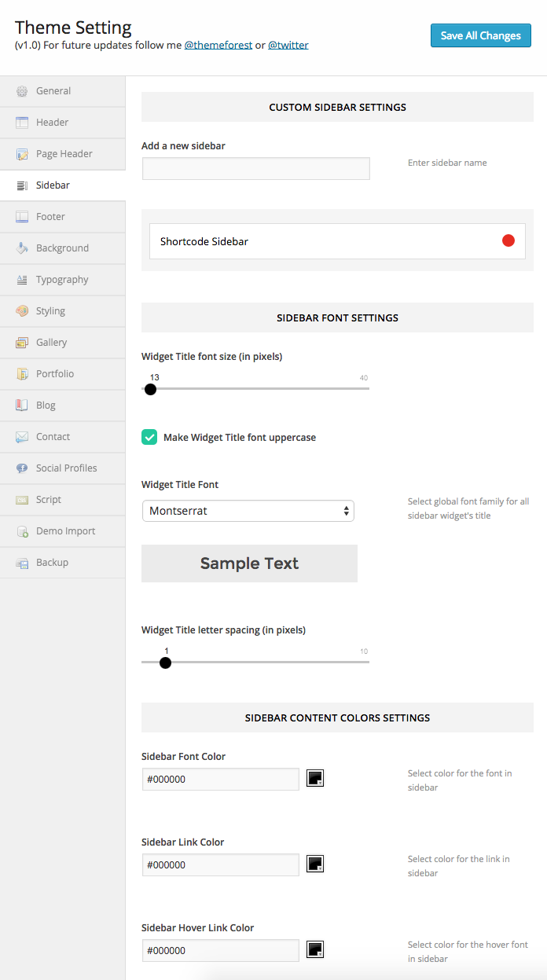This screenshot has width=547, height=980.
Task: Click the Demo Import icon
Action: click(22, 531)
